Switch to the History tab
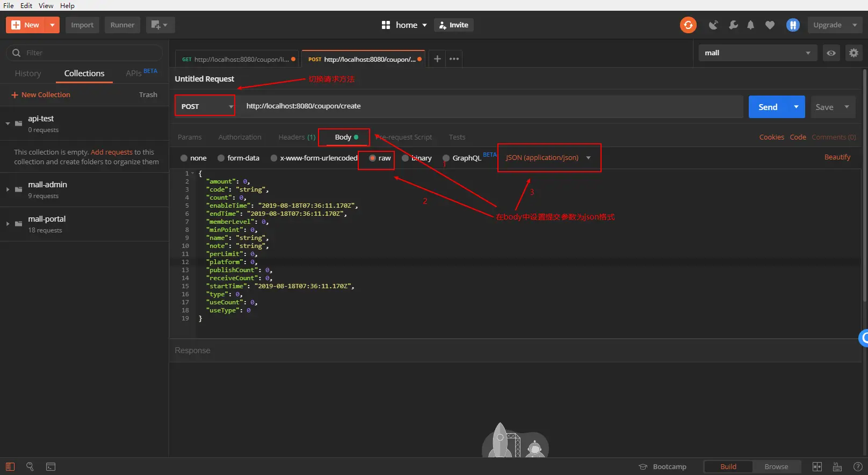 [28, 74]
